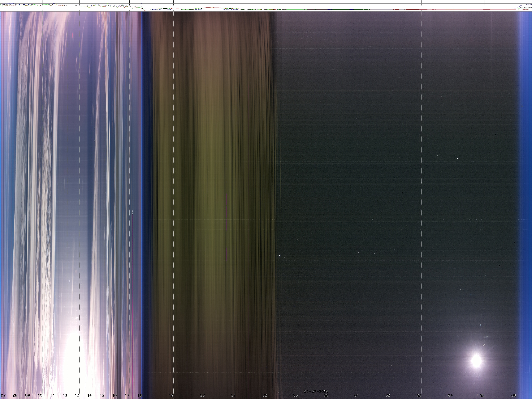Screen dimensions: 532x399
Task: Click the 02-07-2026 date label
Action: pos(316,392)
